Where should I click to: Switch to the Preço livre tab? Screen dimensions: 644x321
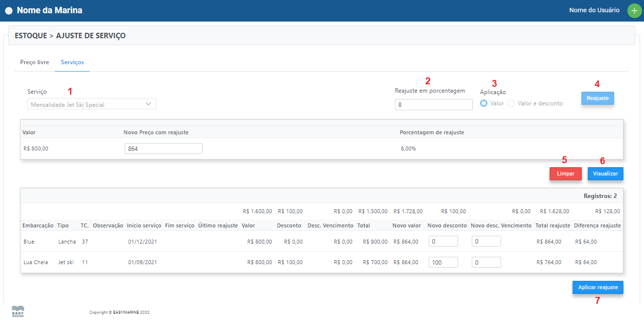click(34, 62)
